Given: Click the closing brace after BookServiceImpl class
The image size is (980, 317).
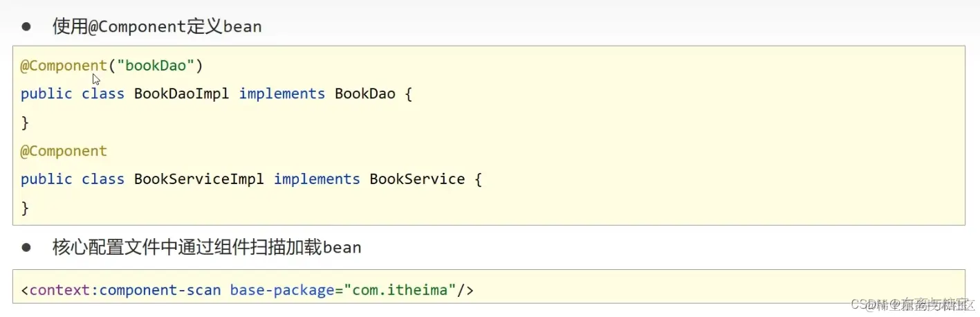Looking at the screenshot, I should click(x=26, y=208).
